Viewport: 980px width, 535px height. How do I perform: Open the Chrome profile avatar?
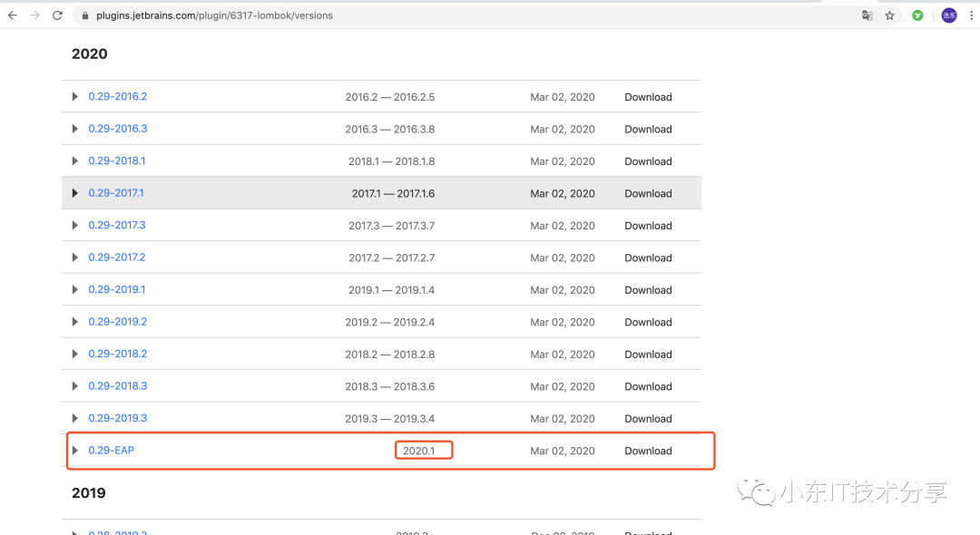pyautogui.click(x=949, y=15)
